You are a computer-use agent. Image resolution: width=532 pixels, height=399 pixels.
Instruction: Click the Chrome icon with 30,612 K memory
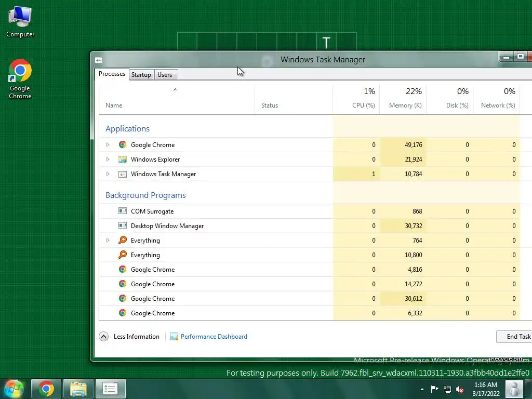(x=123, y=299)
